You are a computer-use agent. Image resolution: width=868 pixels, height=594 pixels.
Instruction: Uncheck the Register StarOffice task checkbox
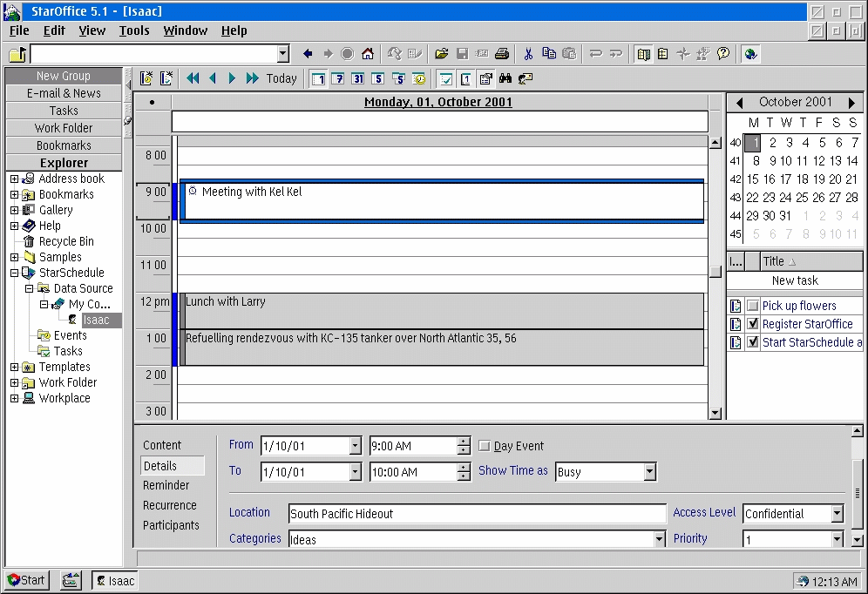click(752, 324)
